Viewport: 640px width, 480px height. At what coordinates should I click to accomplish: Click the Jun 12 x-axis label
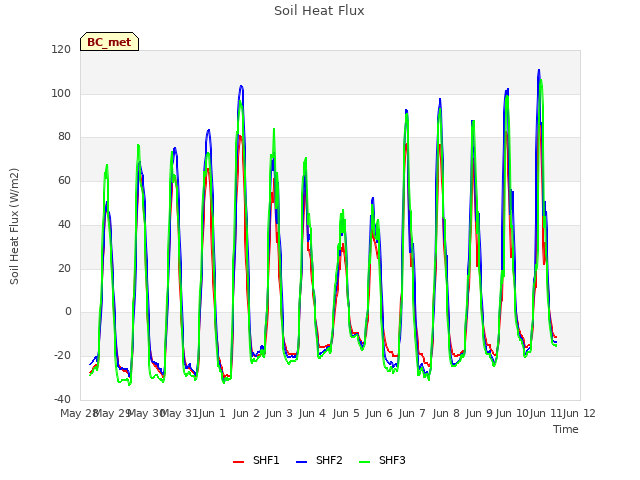(579, 413)
